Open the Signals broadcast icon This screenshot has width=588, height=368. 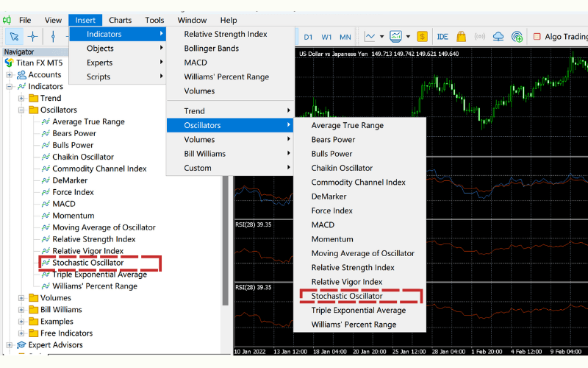[480, 36]
